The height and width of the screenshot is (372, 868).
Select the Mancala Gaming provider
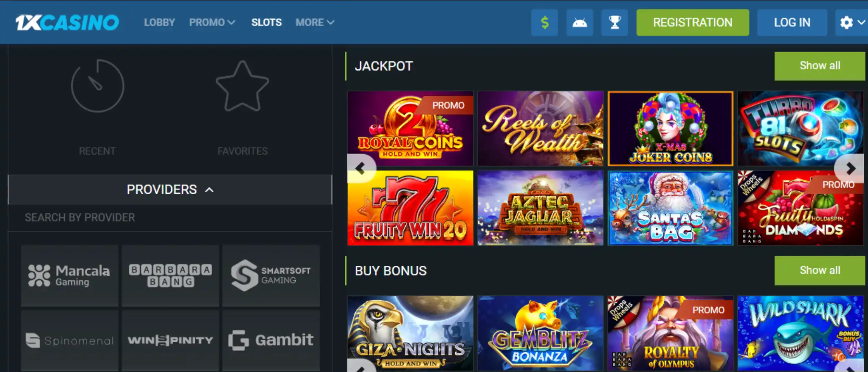tap(70, 276)
